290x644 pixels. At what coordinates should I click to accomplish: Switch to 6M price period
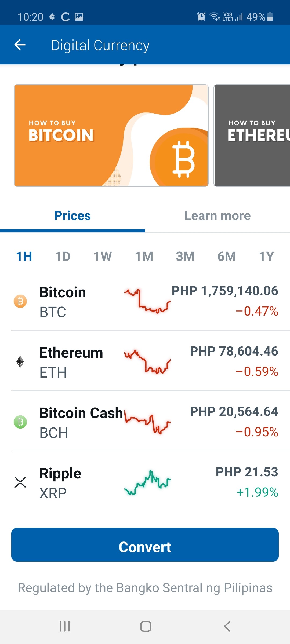tap(227, 256)
